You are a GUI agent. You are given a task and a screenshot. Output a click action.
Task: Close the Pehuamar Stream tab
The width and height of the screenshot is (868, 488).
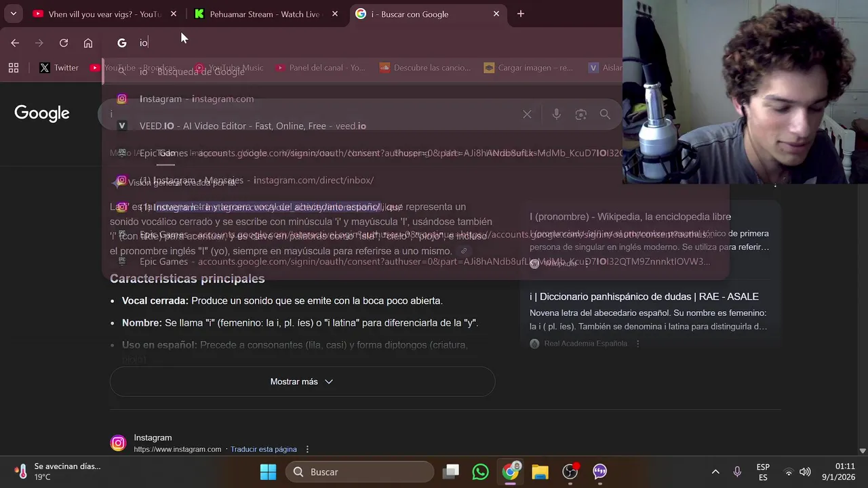coord(335,14)
